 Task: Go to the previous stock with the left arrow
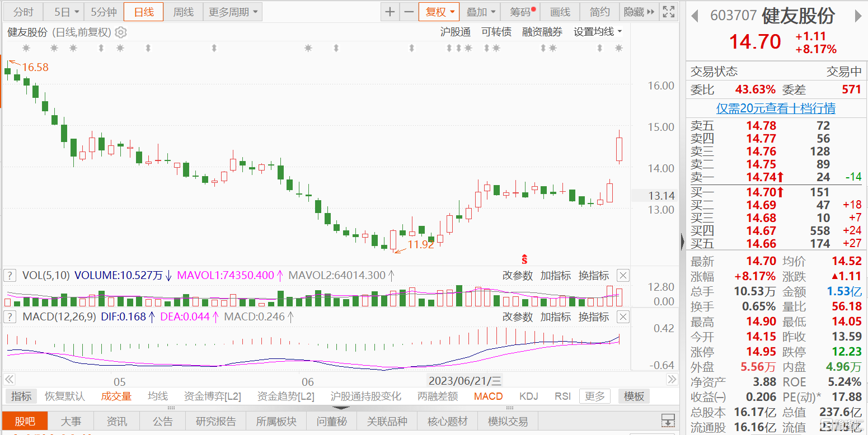tap(695, 16)
